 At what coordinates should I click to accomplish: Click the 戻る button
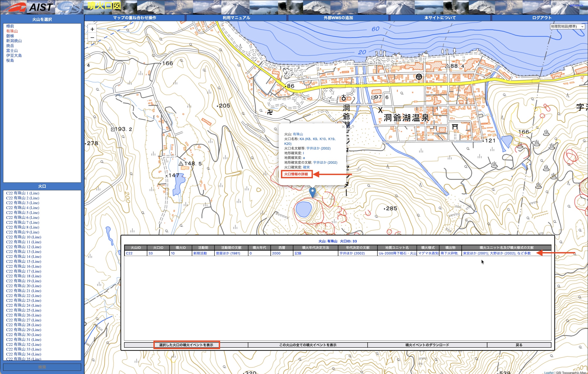519,345
